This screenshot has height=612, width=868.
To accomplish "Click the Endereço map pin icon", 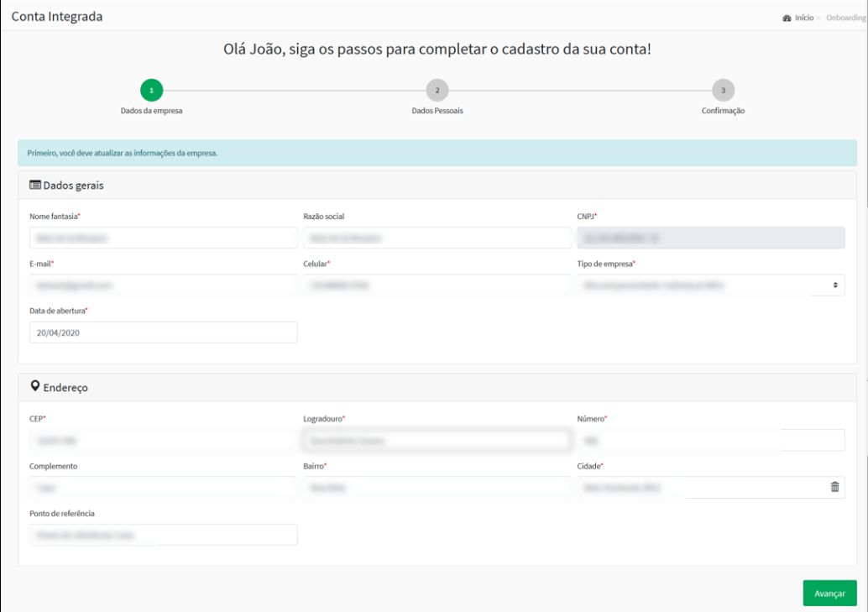I will 35,387.
